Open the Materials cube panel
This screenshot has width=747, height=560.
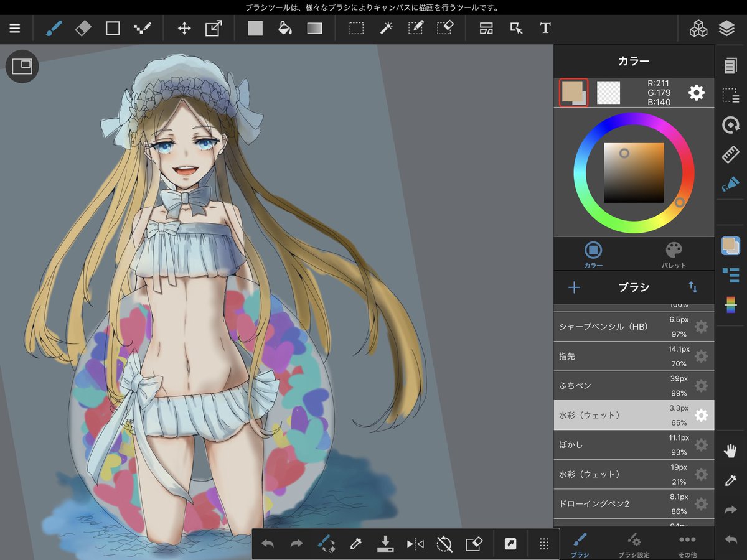point(698,29)
